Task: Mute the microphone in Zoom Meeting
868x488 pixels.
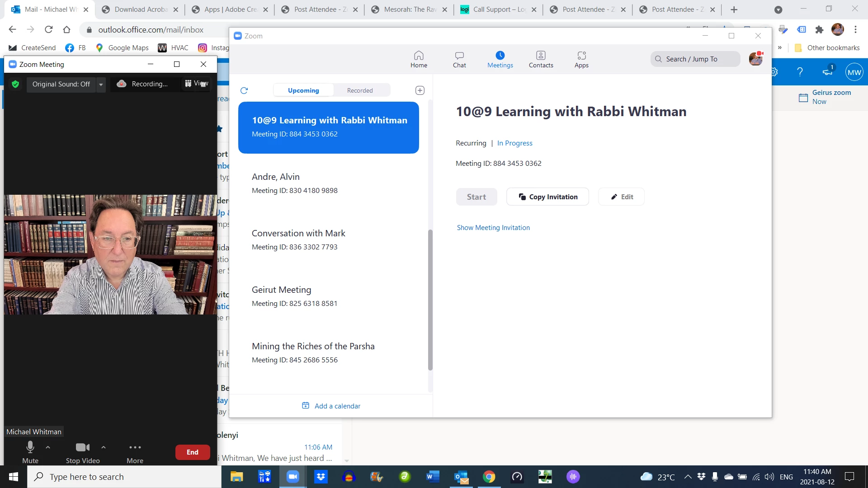Action: (x=30, y=452)
